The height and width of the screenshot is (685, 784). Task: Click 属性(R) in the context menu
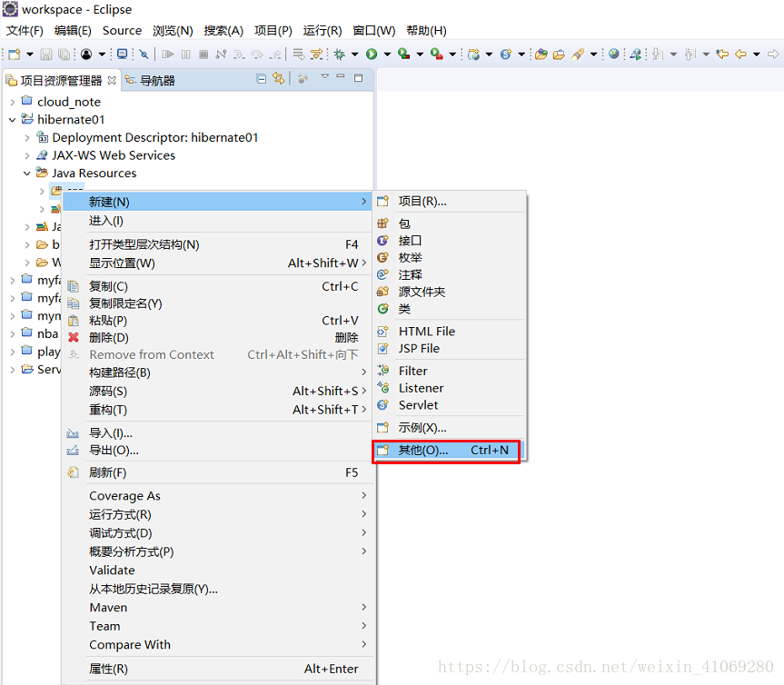tap(218, 669)
